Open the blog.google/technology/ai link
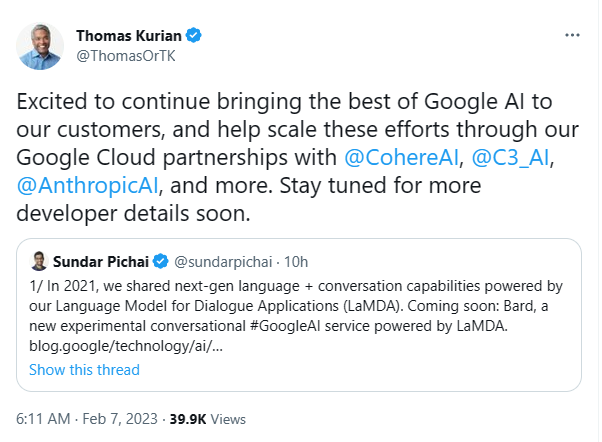Image resolution: width=602 pixels, height=442 pixels. [x=126, y=346]
